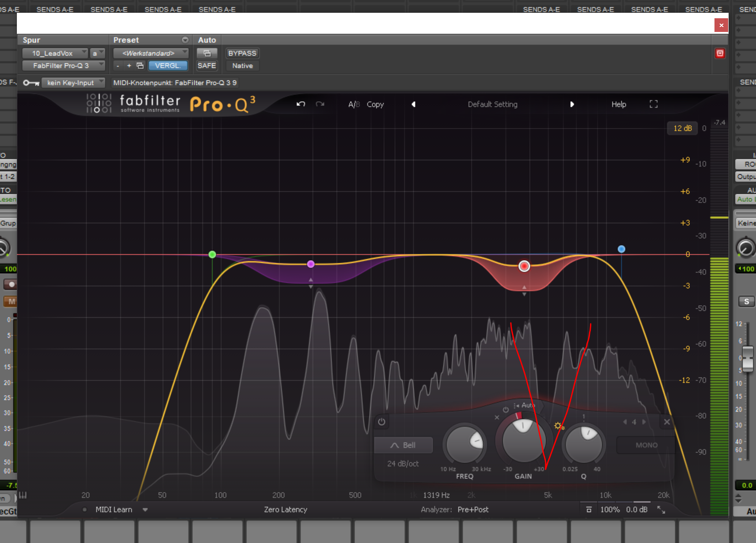Click the resize arrows icon at bottom right
756x543 pixels.
661,510
